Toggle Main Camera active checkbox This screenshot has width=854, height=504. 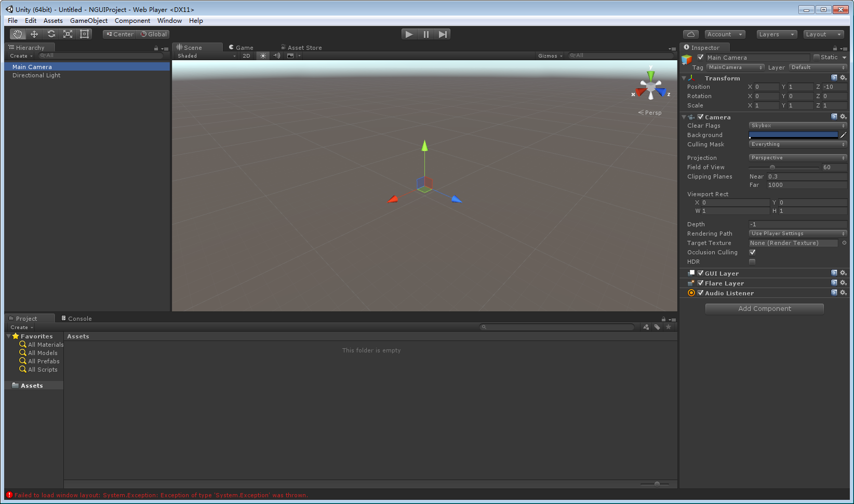(700, 58)
